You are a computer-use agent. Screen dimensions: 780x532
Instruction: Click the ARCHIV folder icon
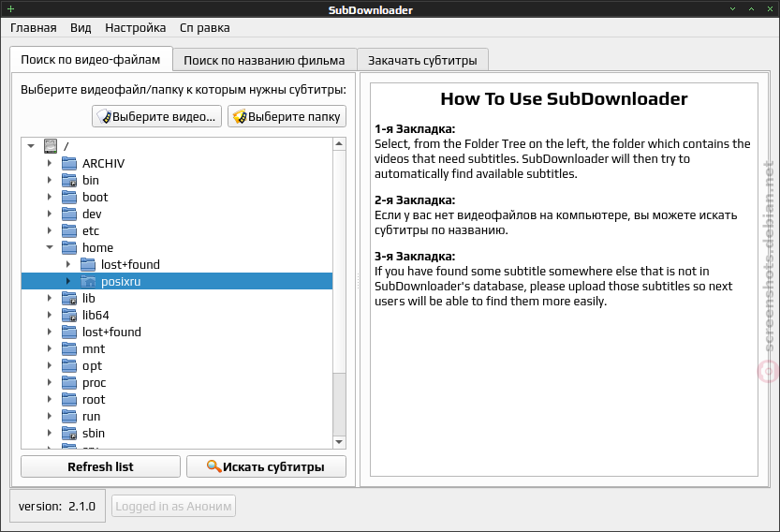coord(69,163)
